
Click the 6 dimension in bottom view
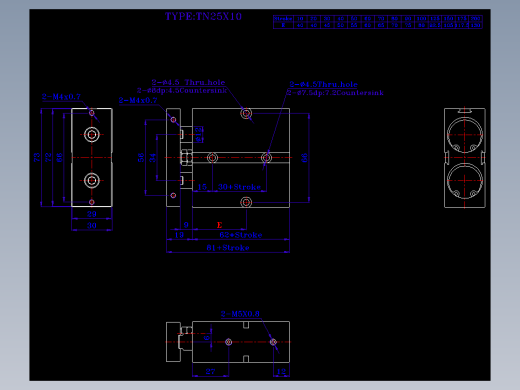click(207, 338)
